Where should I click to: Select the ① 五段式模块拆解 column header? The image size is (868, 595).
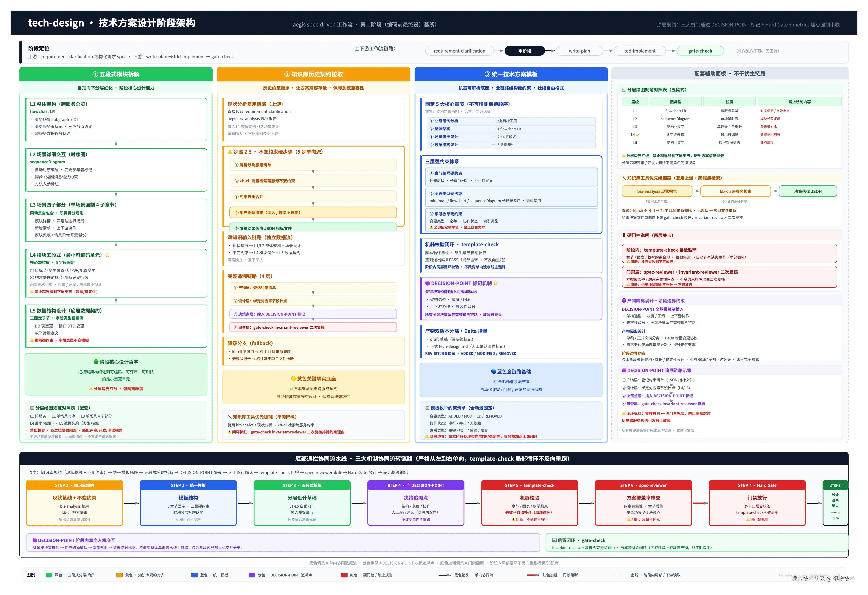point(116,74)
